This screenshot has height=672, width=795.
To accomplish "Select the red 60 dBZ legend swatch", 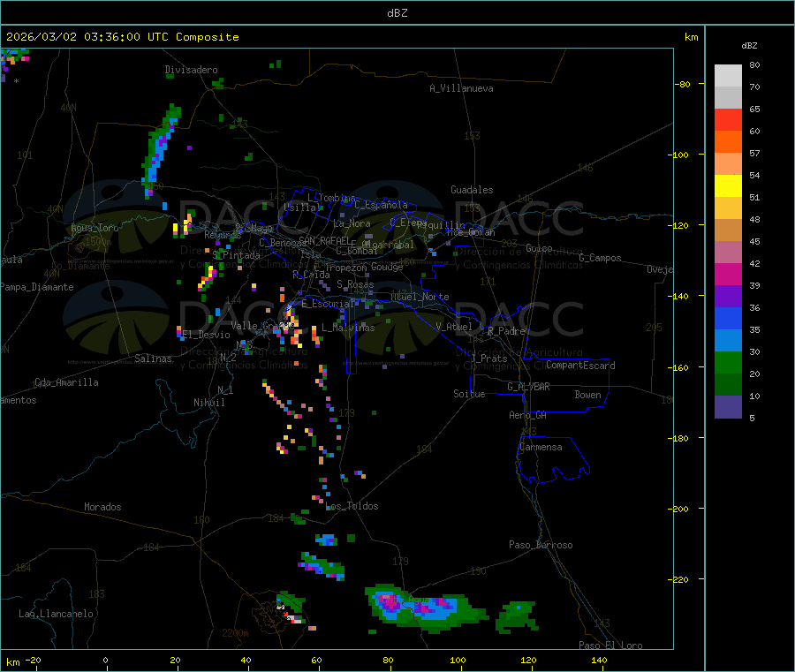I will pos(728,119).
